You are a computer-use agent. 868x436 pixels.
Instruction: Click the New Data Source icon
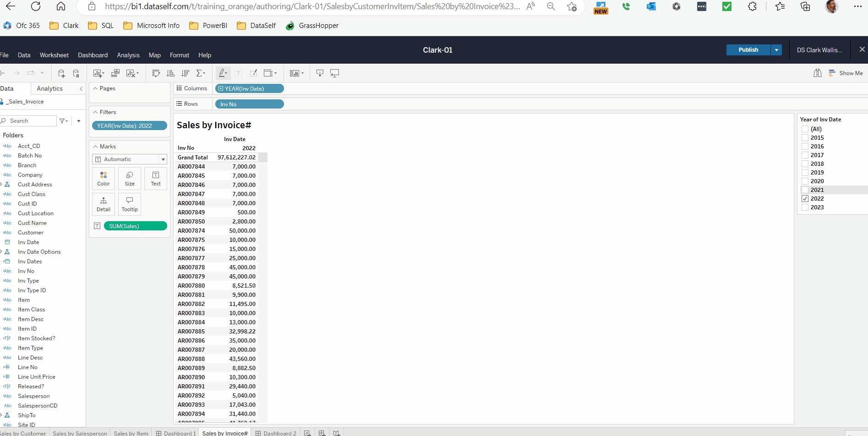pyautogui.click(x=61, y=73)
